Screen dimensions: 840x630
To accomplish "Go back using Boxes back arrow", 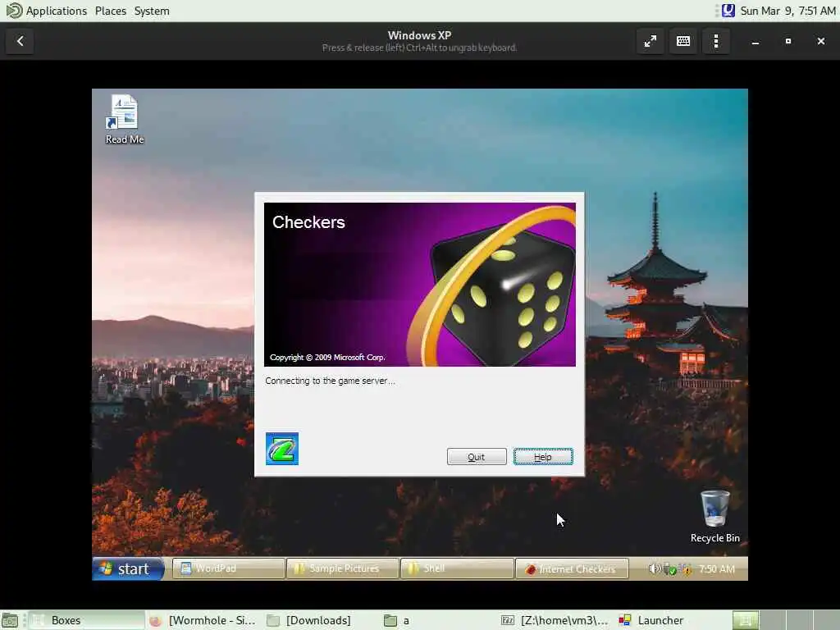I will [20, 41].
